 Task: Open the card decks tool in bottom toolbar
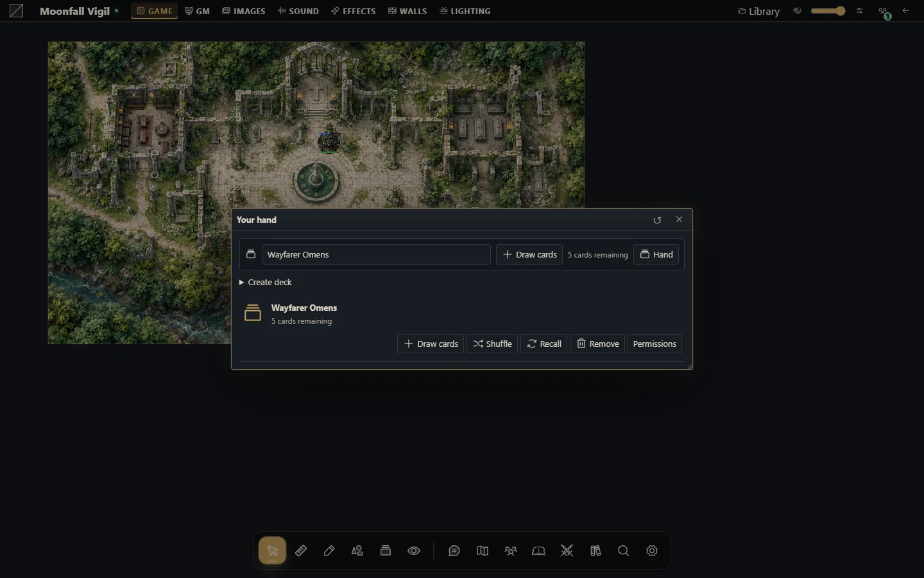(386, 551)
